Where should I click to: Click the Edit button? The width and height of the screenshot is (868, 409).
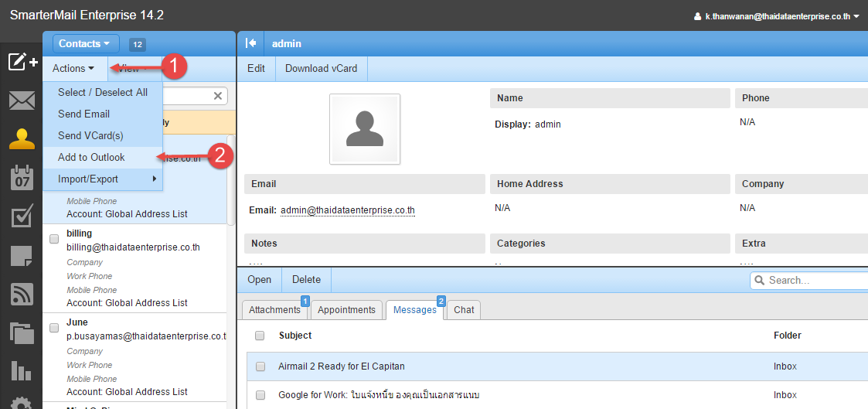257,69
